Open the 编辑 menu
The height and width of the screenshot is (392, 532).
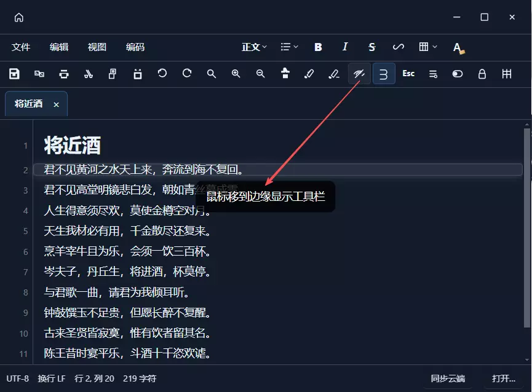tap(59, 47)
